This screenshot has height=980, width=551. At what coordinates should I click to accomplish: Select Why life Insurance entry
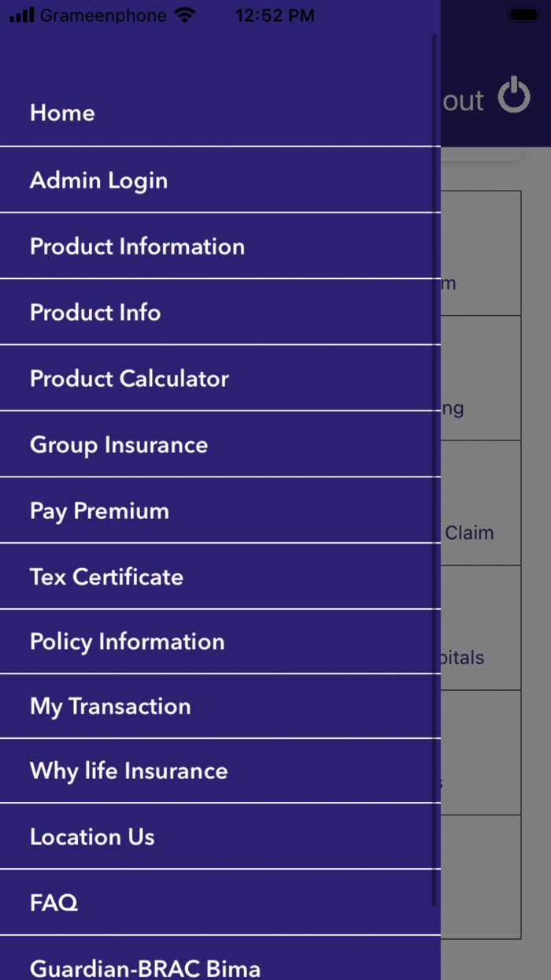[128, 771]
